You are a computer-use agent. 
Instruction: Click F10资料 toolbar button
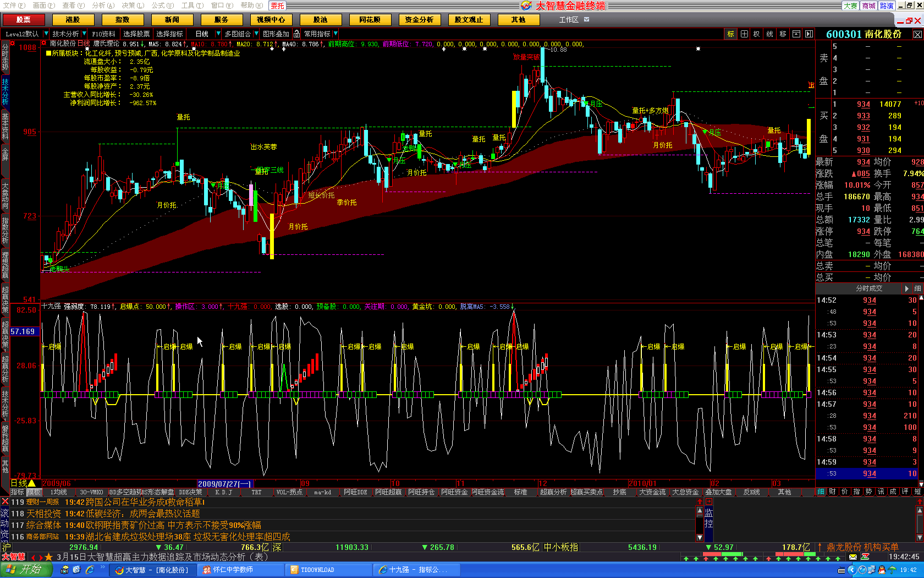click(103, 34)
